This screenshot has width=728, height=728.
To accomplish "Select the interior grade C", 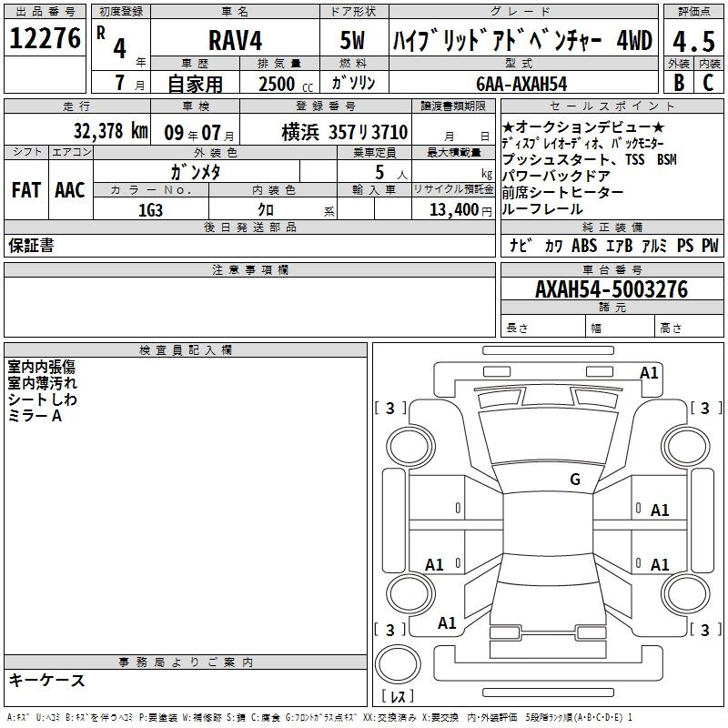I will 708,83.
